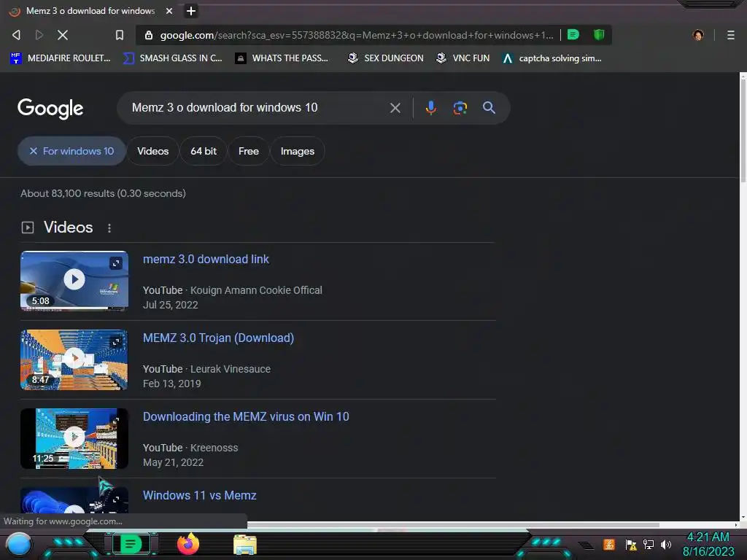Open the network tray icon
Image resolution: width=747 pixels, height=560 pixels.
coord(648,544)
